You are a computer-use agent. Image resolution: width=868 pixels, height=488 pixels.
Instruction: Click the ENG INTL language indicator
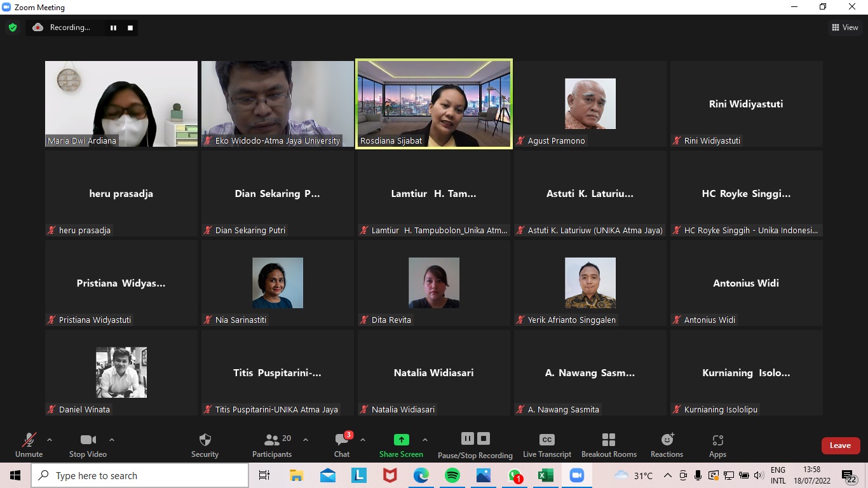point(778,475)
